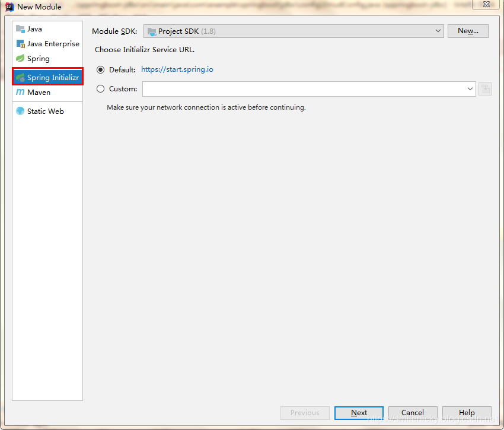Click the IntelliJ icon in title bar
The image size is (504, 430).
click(x=9, y=7)
